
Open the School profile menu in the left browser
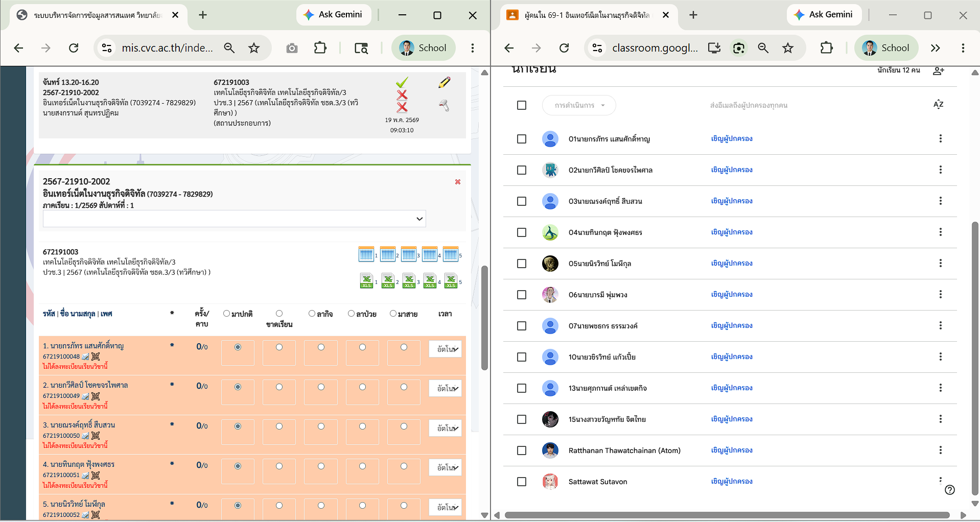pyautogui.click(x=423, y=48)
